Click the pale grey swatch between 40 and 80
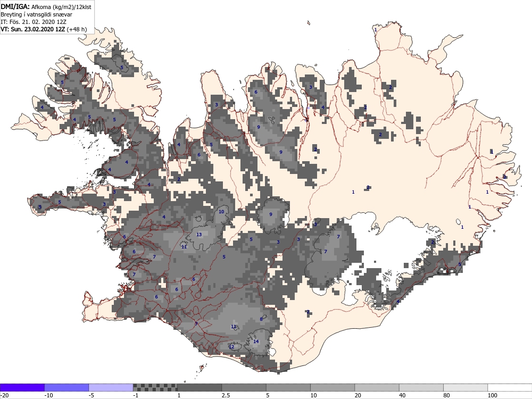The image size is (532, 399). [421, 387]
